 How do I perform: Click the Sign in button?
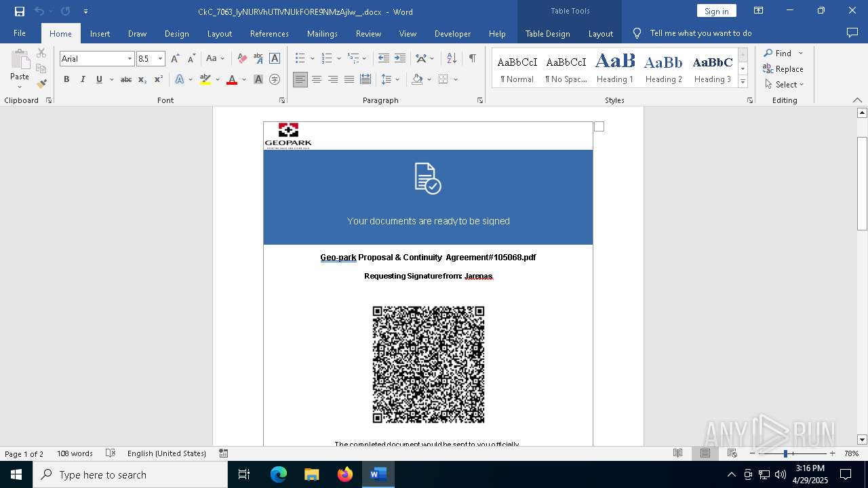tap(716, 11)
